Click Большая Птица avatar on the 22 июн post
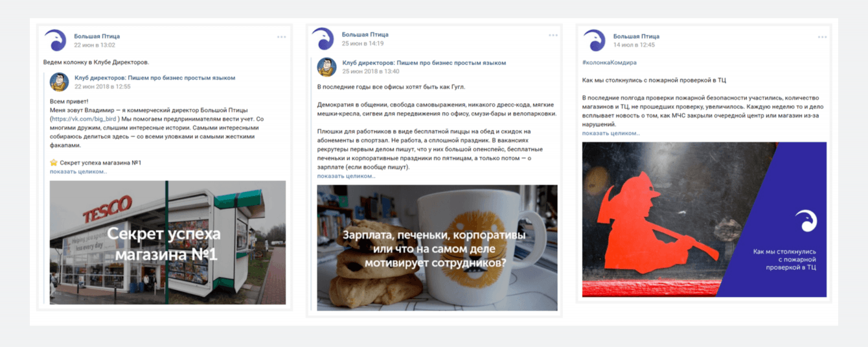This screenshot has height=347, width=868. (55, 40)
